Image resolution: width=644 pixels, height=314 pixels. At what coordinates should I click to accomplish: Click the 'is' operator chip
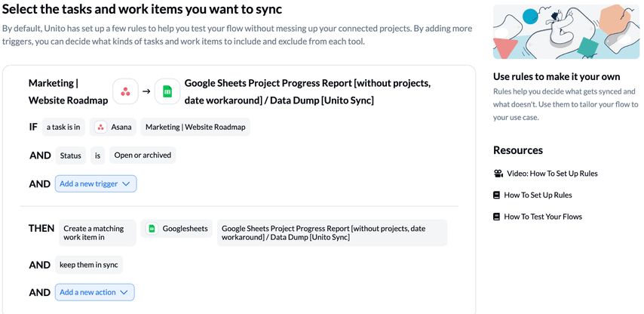click(98, 155)
